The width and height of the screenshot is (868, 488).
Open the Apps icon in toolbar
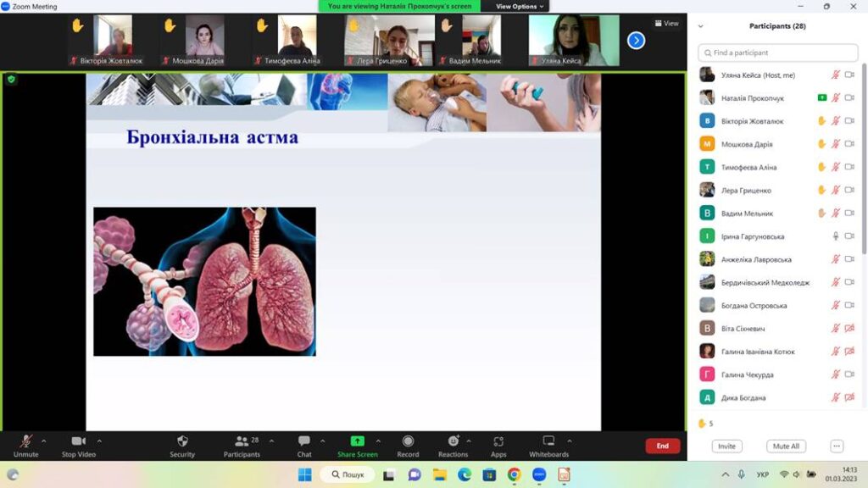click(x=498, y=441)
